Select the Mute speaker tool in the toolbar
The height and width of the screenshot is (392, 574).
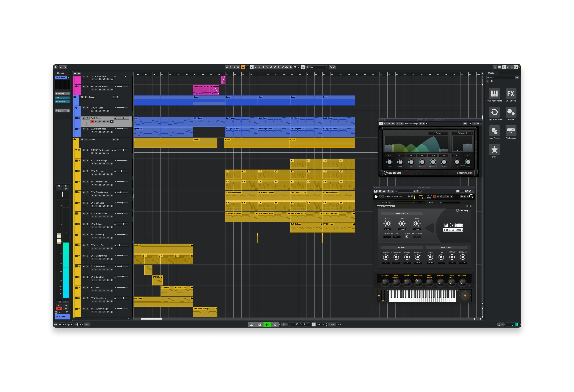click(x=286, y=67)
